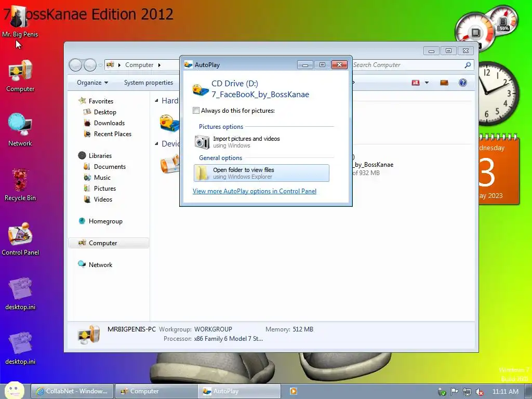This screenshot has width=532, height=399.
Task: Open Recent Places in navigation pane
Action: [113, 134]
